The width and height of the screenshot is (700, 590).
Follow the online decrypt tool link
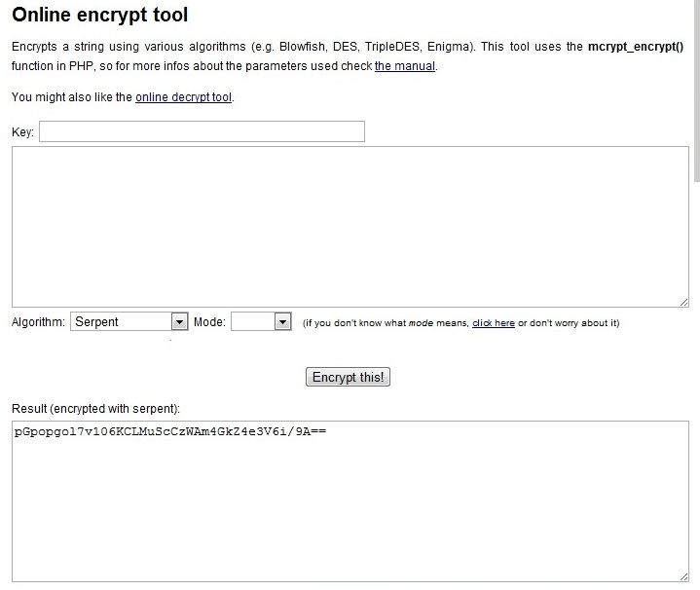coord(183,97)
